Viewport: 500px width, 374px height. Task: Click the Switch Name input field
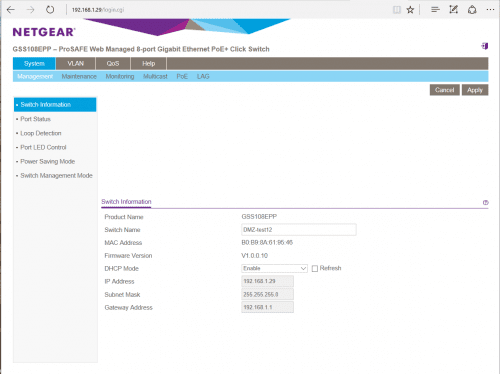(x=299, y=230)
